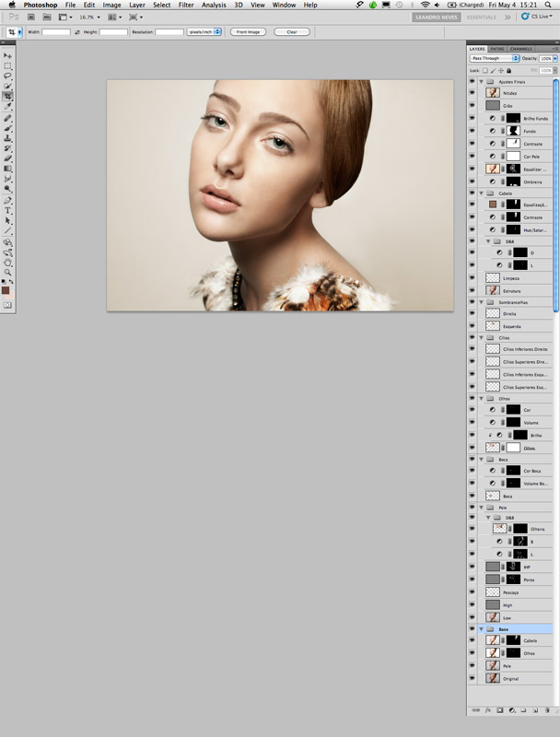Open CS Live menu
The height and width of the screenshot is (737, 560).
(x=537, y=17)
